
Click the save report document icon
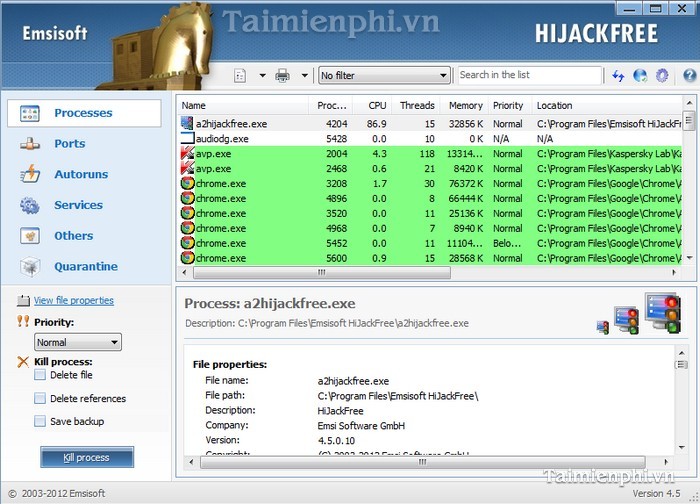coord(240,75)
